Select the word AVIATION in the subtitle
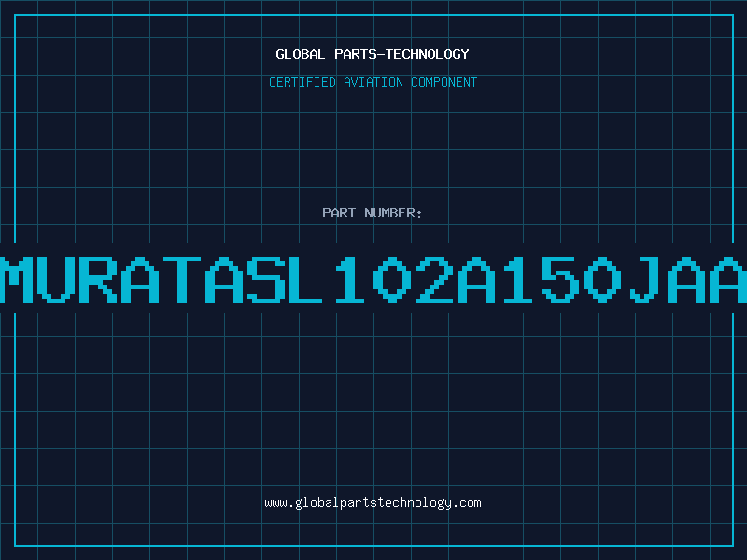This screenshot has width=747, height=560. pyautogui.click(x=373, y=82)
